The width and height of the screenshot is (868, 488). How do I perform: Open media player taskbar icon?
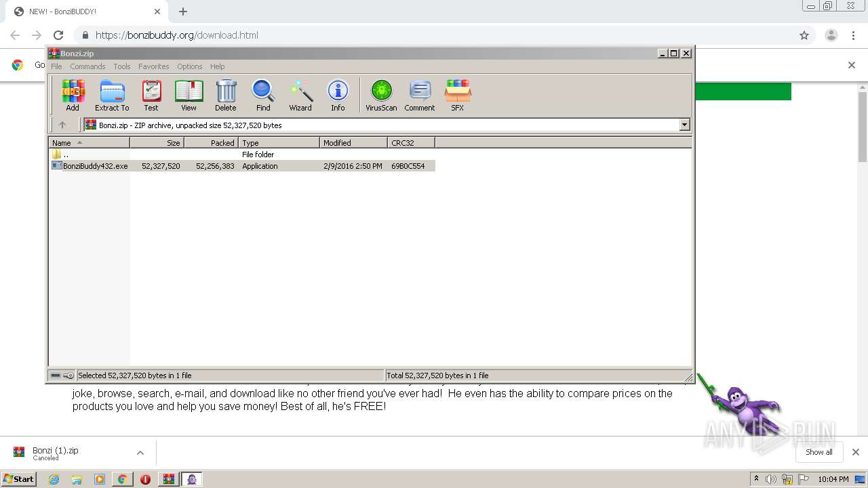[100, 479]
